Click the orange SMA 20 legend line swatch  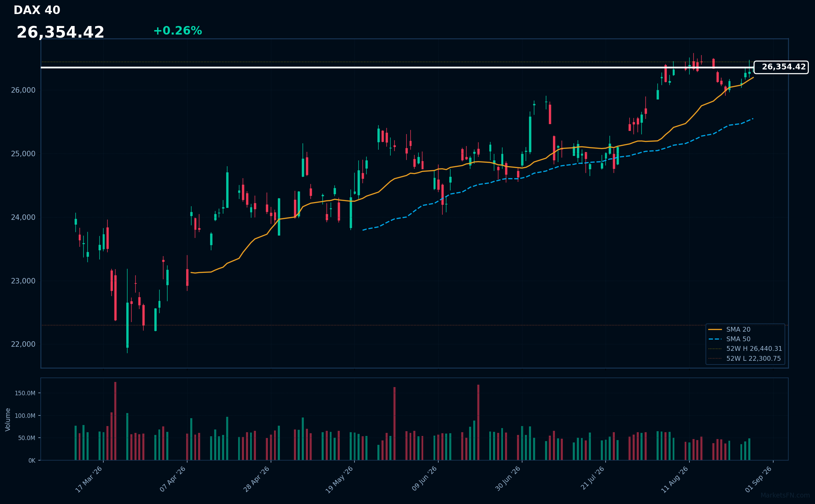click(715, 329)
